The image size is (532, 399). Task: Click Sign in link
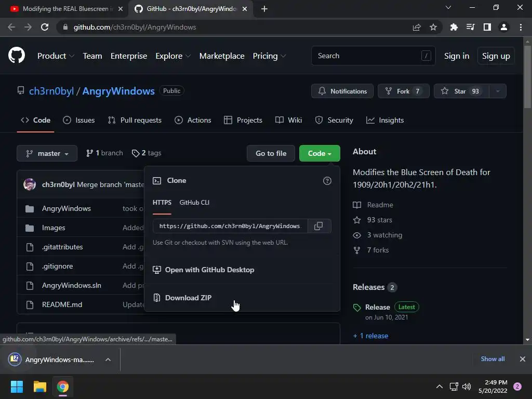tap(457, 56)
